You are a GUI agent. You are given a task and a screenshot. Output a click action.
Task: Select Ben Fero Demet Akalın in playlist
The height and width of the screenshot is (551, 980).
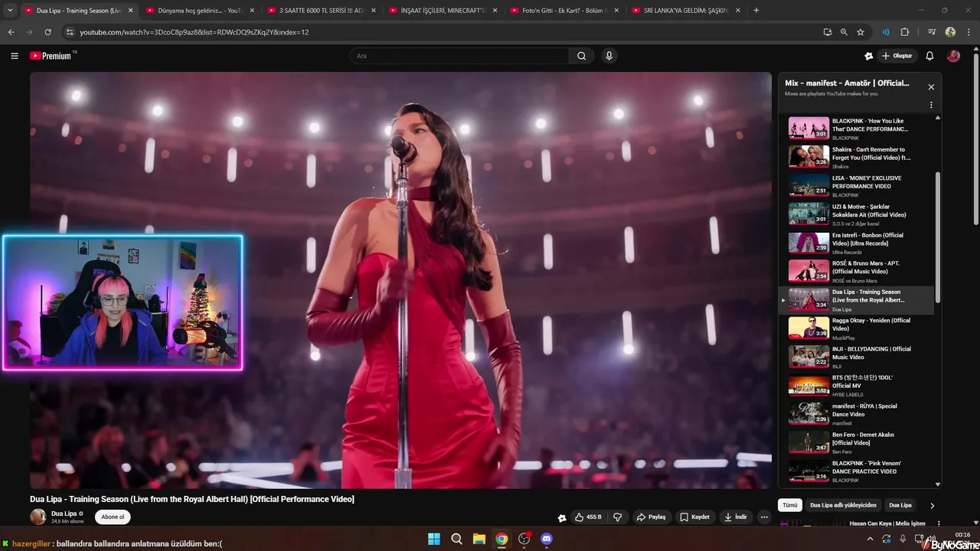[x=857, y=442]
